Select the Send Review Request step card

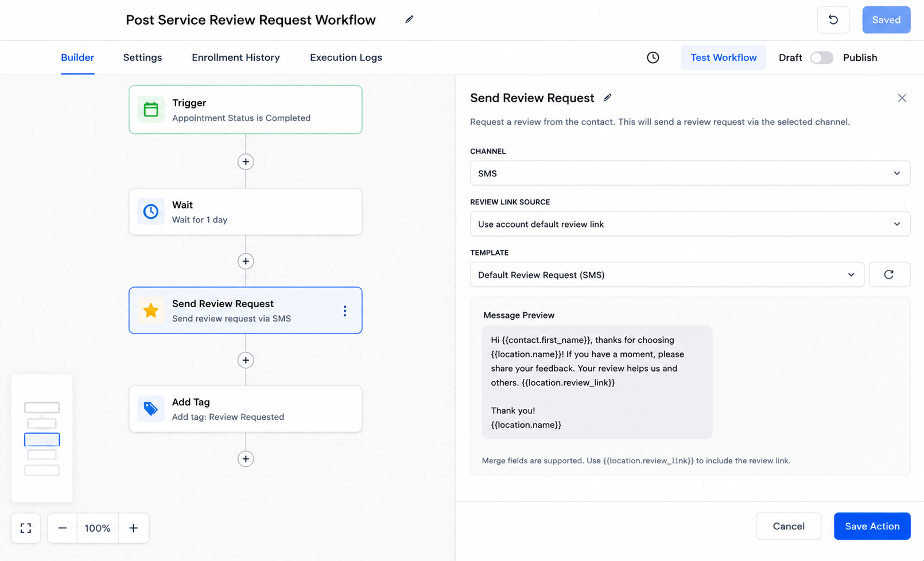click(x=246, y=310)
